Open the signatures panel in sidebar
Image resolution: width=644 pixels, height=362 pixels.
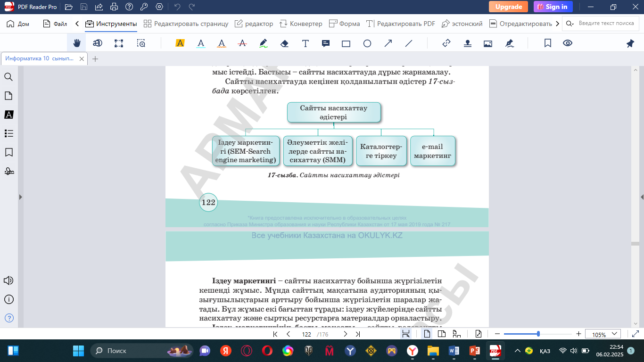tap(8, 171)
